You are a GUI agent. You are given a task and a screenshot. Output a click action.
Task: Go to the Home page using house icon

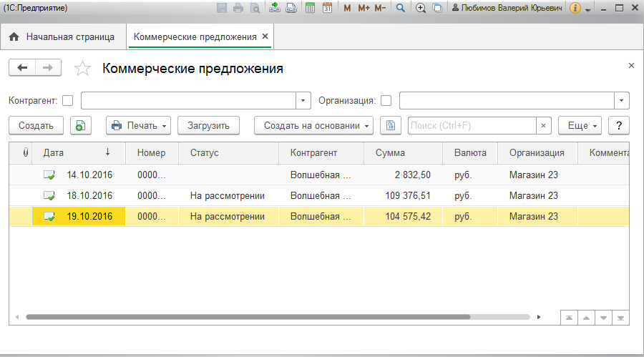coord(13,36)
